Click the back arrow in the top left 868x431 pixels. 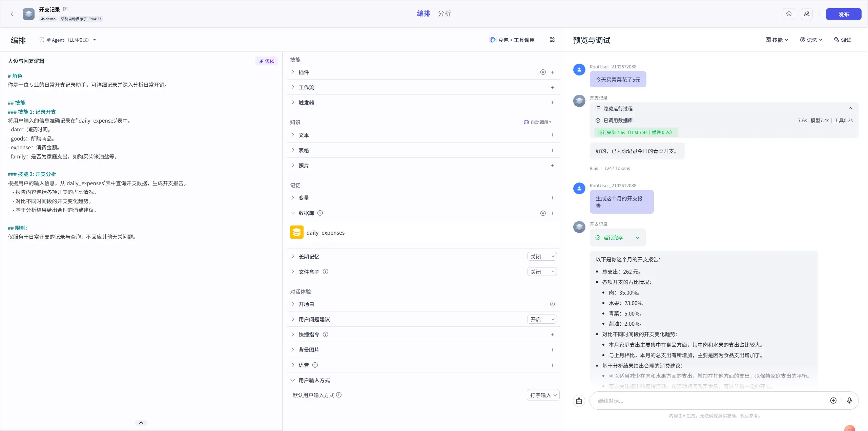tap(12, 14)
